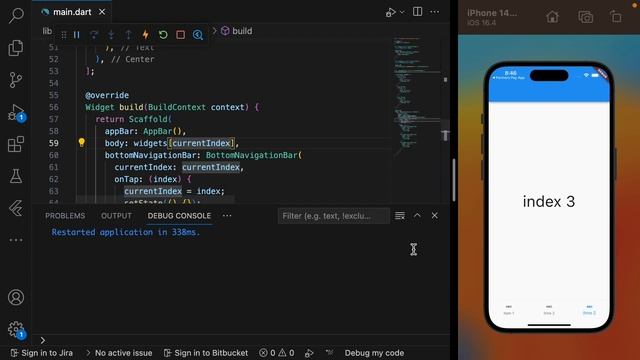Click Step Out in debug toolbar
640x360 pixels.
click(x=128, y=35)
